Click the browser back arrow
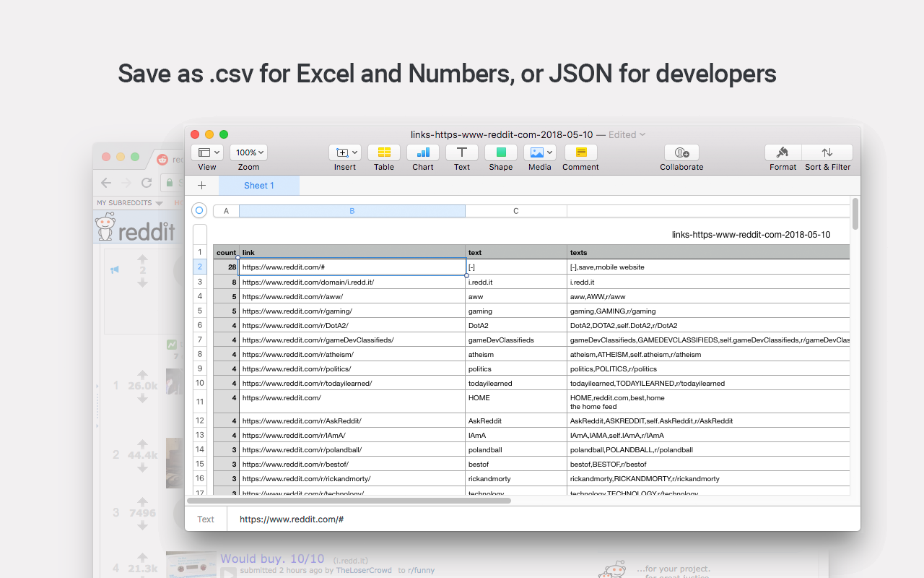This screenshot has width=924, height=578. tap(106, 183)
